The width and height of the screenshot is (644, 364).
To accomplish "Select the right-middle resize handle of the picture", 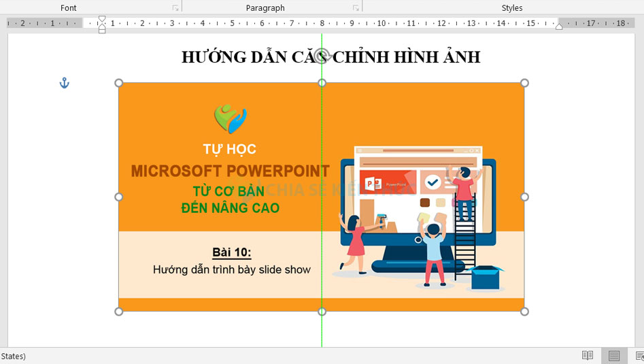I will (524, 197).
